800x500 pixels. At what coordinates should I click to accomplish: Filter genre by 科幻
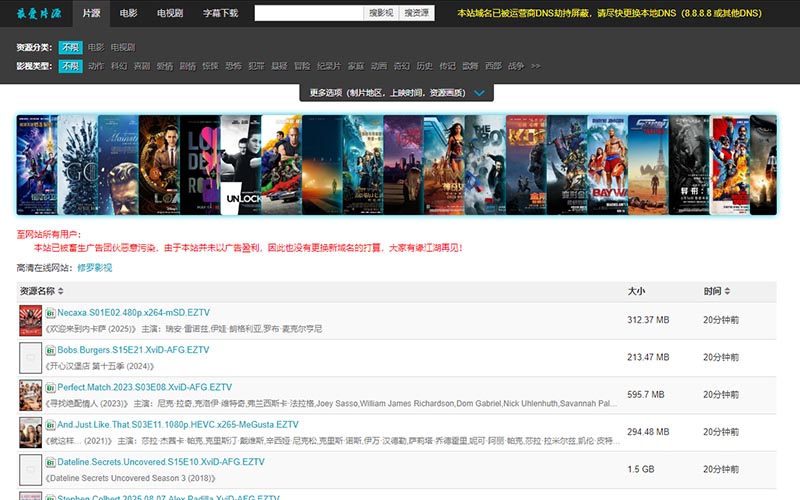coord(119,66)
